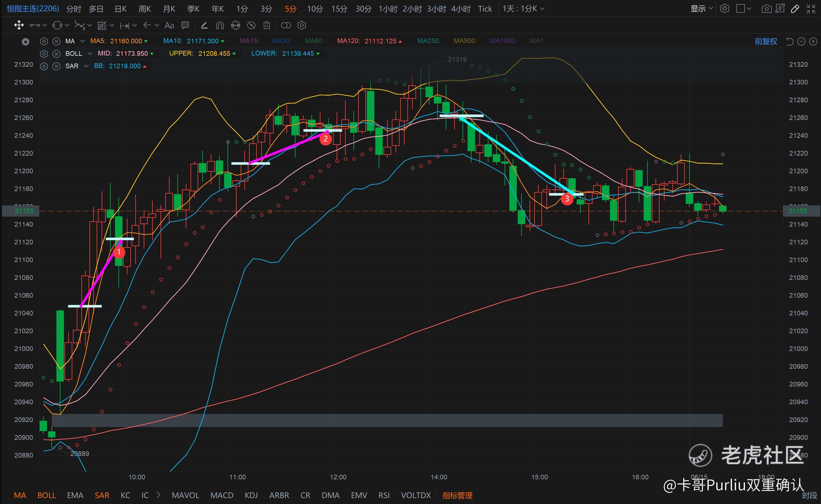The width and height of the screenshot is (821, 504).
Task: Click the 时段 session button
Action: (x=809, y=496)
